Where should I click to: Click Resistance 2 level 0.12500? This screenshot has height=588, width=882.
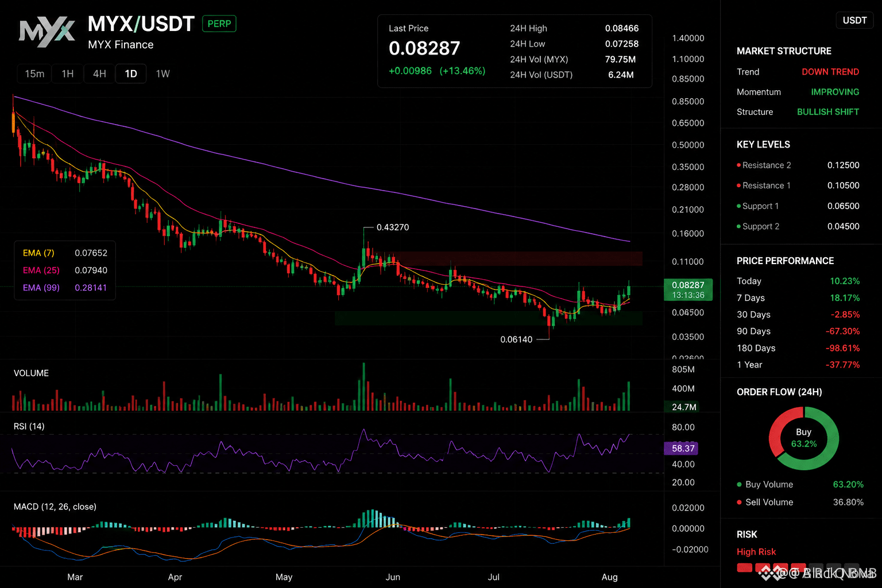(x=798, y=165)
